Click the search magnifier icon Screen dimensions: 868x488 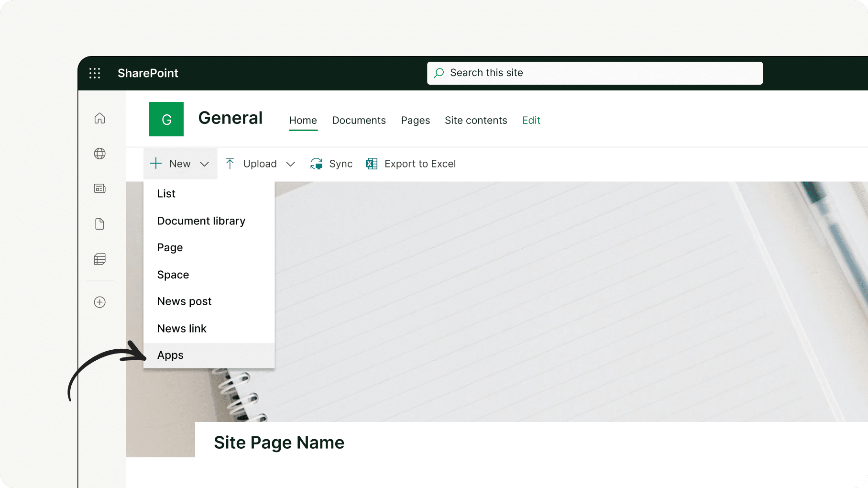[x=439, y=73]
